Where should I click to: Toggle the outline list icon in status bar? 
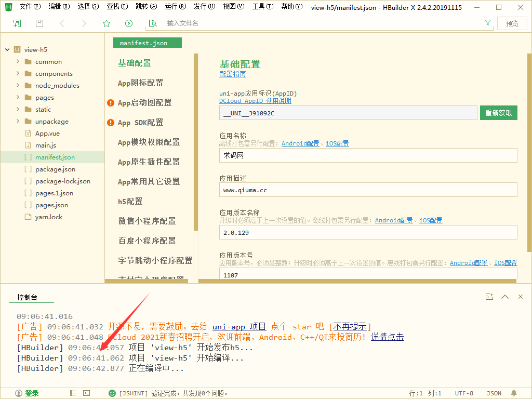(x=73, y=393)
